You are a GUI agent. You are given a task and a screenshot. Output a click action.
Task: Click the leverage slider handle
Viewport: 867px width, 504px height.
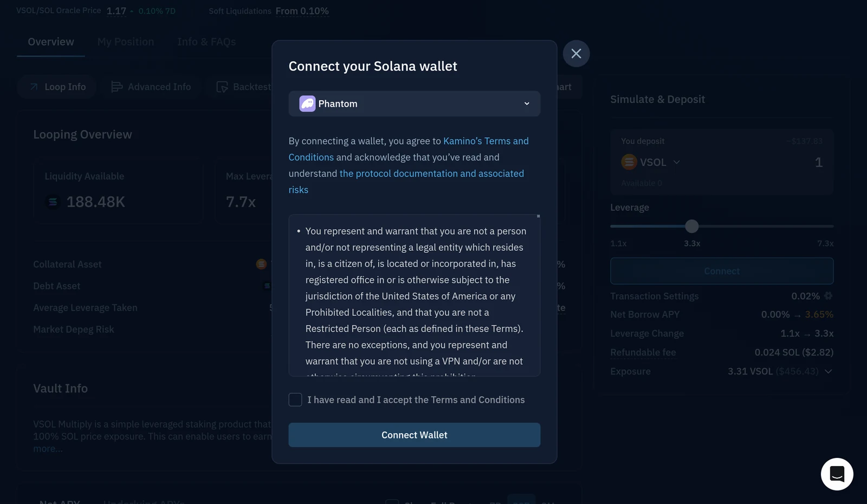tap(692, 226)
